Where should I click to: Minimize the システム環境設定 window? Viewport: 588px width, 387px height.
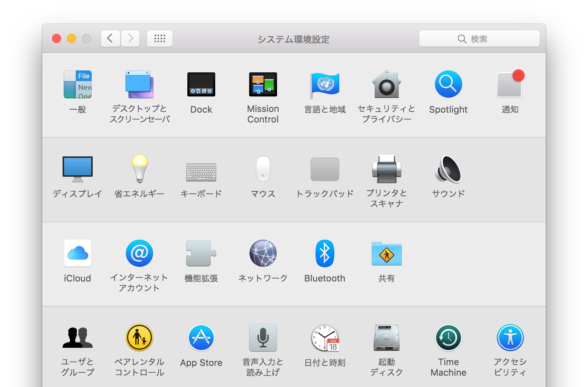coord(72,38)
